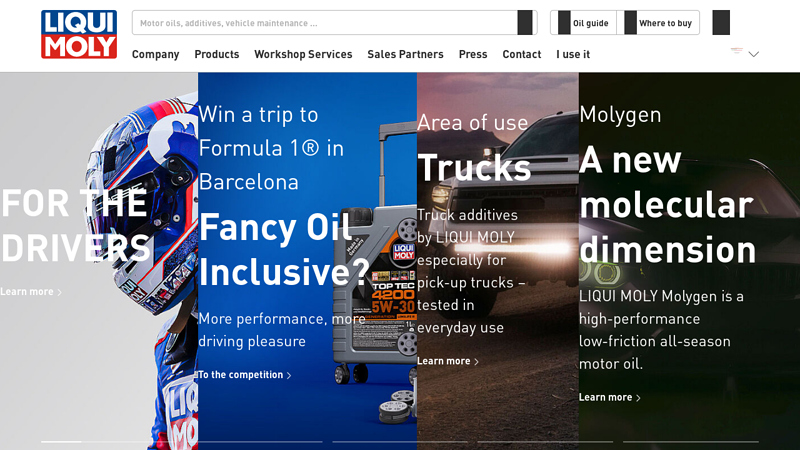The image size is (800, 450).
Task: Click the LIQUI MOLY Molygen description text
Action: click(x=661, y=330)
